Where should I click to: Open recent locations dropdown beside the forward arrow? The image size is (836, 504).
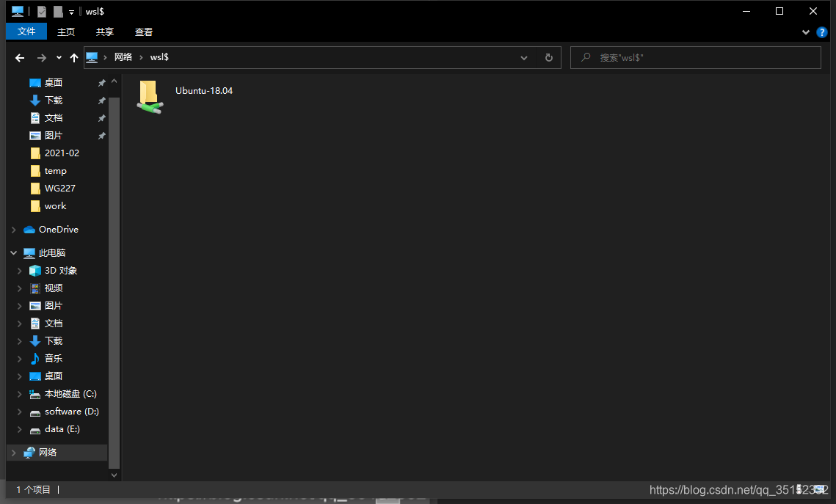click(x=59, y=57)
